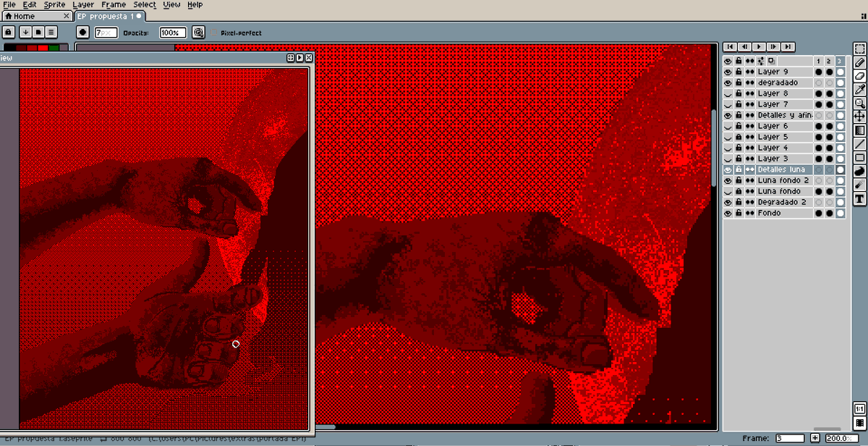The image size is (868, 446).
Task: Switch to the Home tab
Action: (36, 16)
